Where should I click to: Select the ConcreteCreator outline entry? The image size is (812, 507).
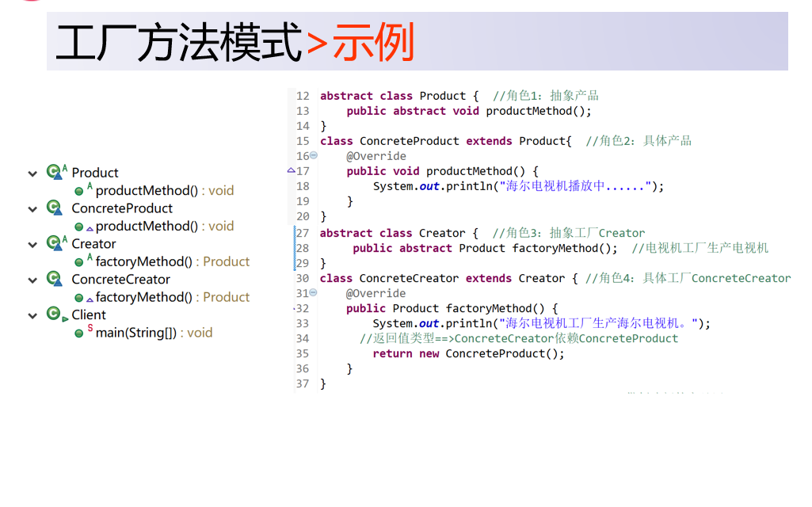[x=120, y=279]
